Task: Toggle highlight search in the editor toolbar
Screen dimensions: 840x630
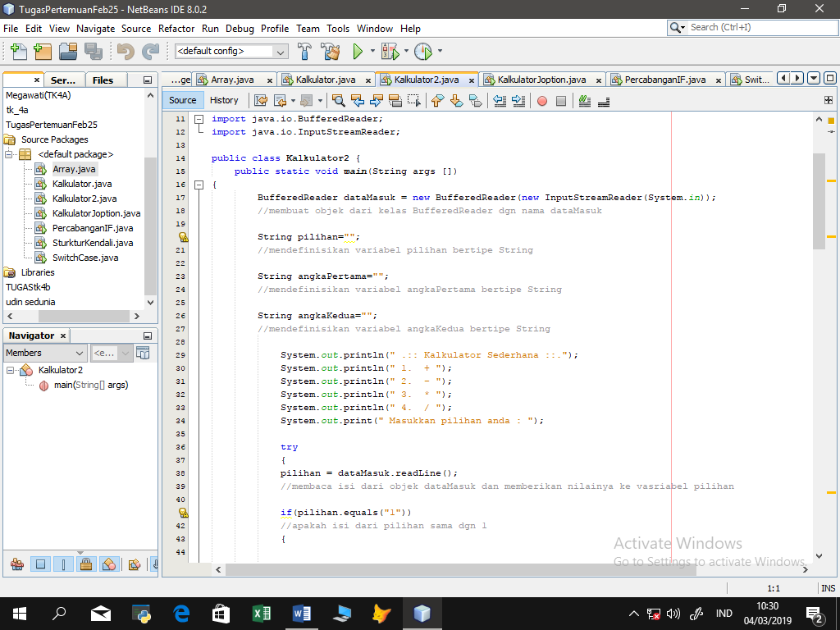Action: [584, 99]
